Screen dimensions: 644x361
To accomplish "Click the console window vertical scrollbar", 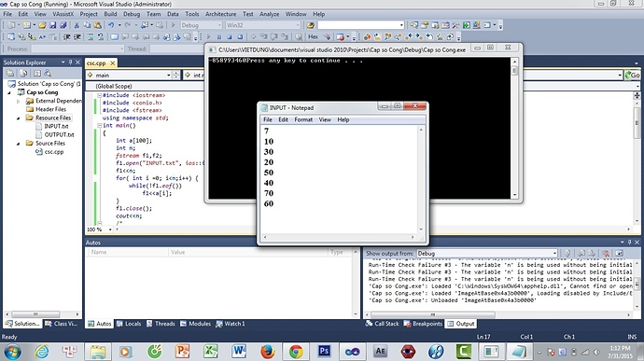I will pos(514,128).
